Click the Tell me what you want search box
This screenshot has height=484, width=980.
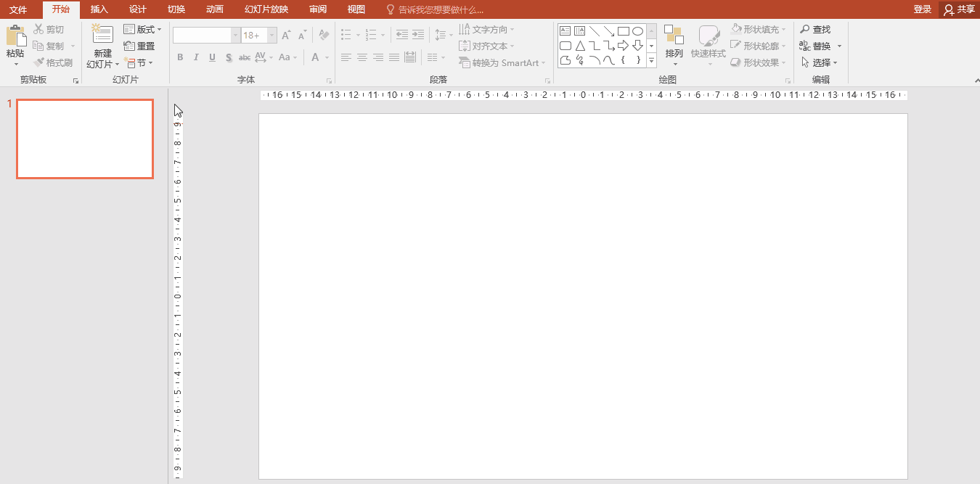tap(434, 9)
